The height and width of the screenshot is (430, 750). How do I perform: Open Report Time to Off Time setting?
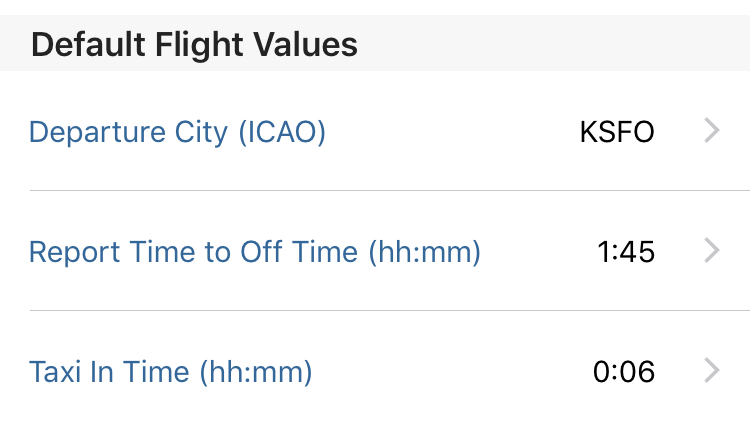[375, 251]
